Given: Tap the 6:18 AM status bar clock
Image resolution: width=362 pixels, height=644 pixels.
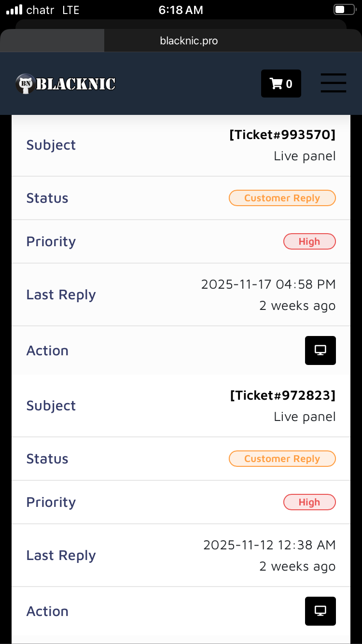Looking at the screenshot, I should point(181,10).
